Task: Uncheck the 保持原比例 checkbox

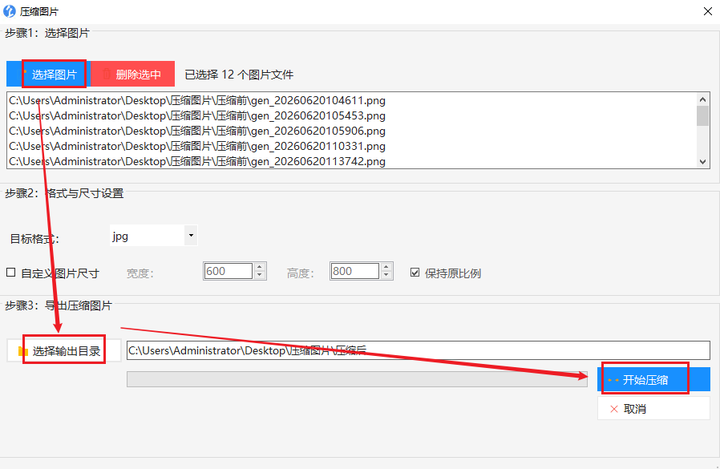Action: point(415,273)
